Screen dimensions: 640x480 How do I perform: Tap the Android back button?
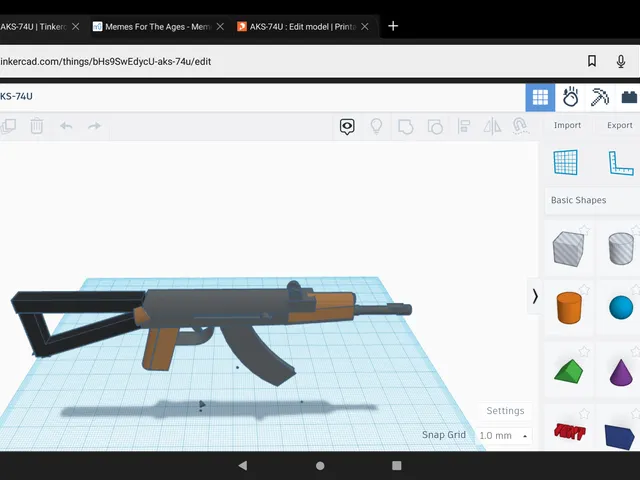pos(243,465)
